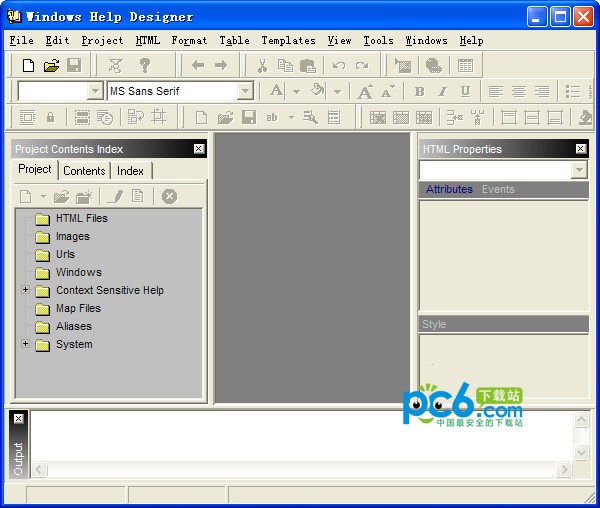Viewport: 600px width, 508px height.
Task: Select the Map Files folder
Action: (78, 308)
